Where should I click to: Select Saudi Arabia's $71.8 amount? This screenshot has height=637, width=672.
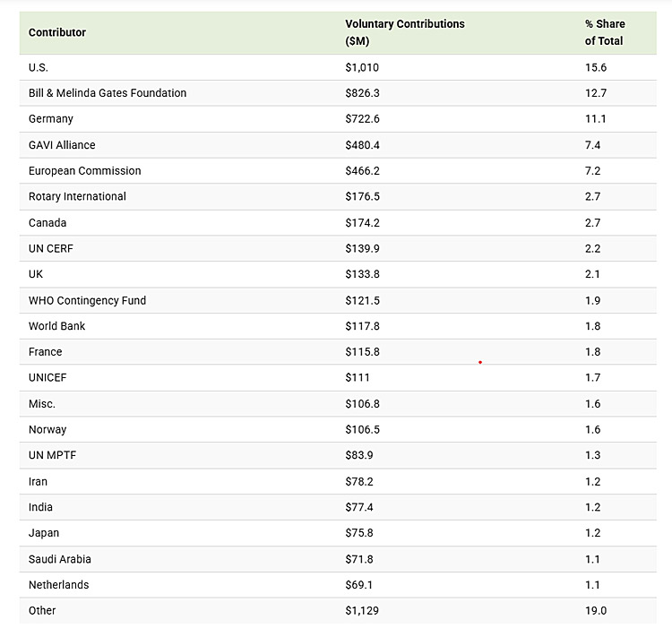pos(359,559)
